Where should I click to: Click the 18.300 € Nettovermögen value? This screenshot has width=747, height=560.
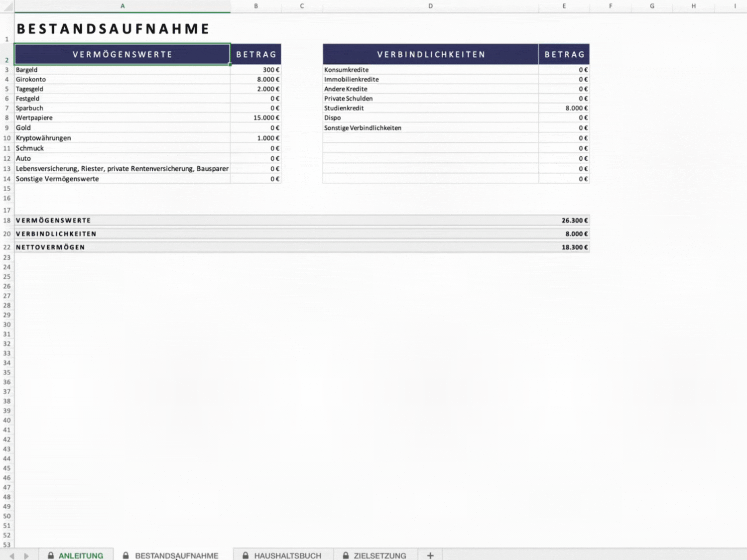click(x=575, y=247)
